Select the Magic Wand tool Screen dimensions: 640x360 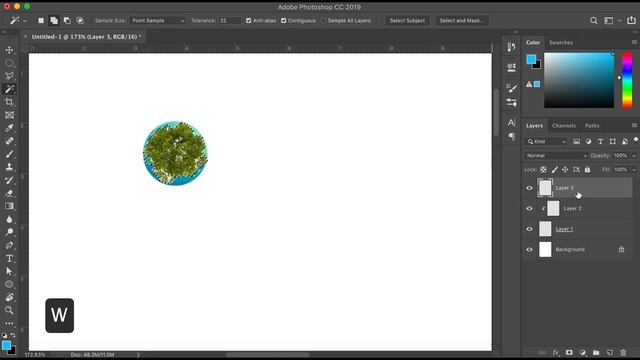tap(9, 89)
